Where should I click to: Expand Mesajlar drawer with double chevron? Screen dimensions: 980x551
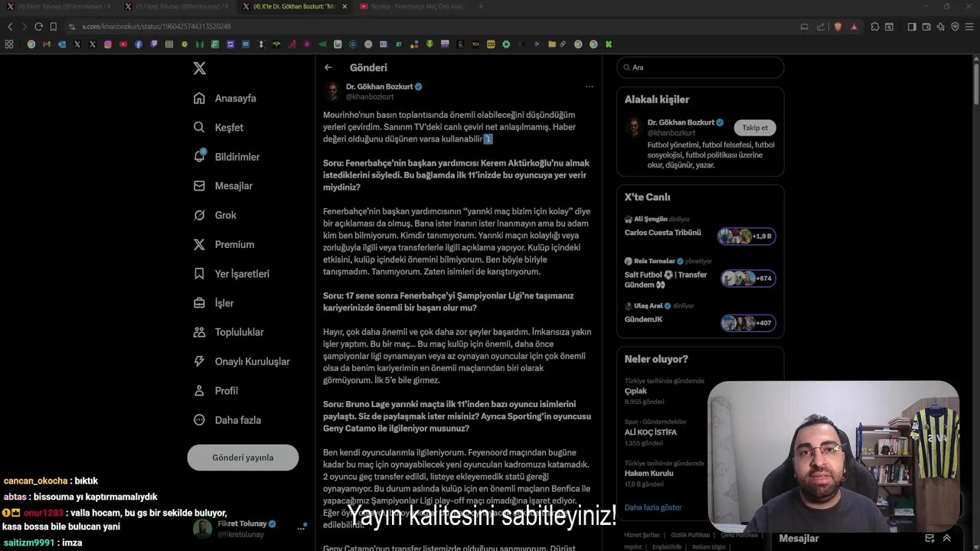click(x=947, y=538)
